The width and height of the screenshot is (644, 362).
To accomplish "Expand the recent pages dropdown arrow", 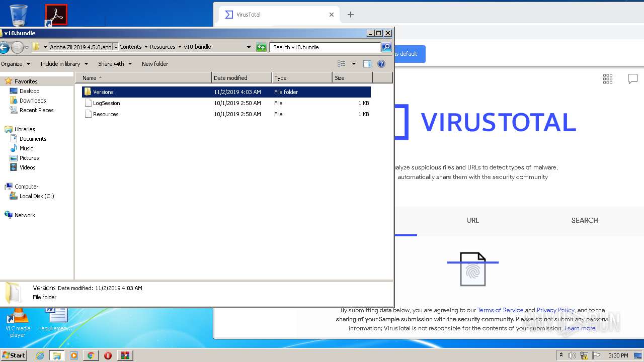I will click(27, 47).
